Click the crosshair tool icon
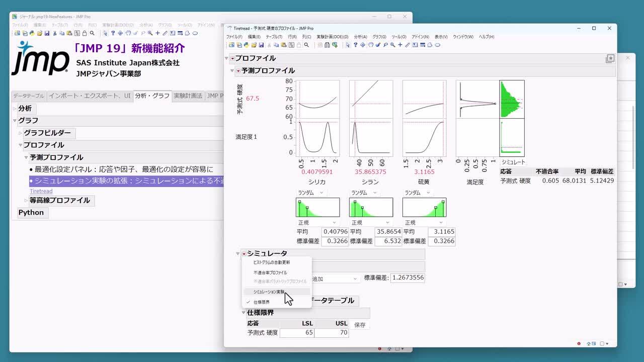 400,45
